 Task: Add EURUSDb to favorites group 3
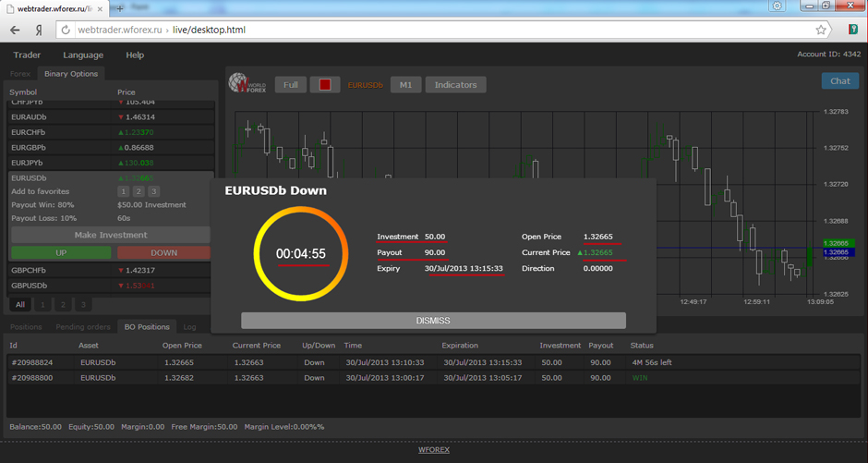[154, 191]
